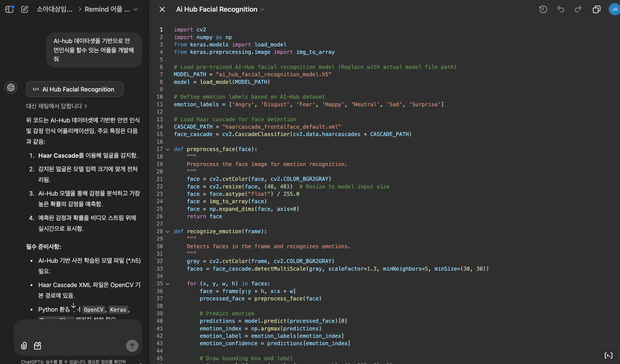Click the Haar Cascade list item 1
The width and height of the screenshot is (620, 364).
pos(88,155)
